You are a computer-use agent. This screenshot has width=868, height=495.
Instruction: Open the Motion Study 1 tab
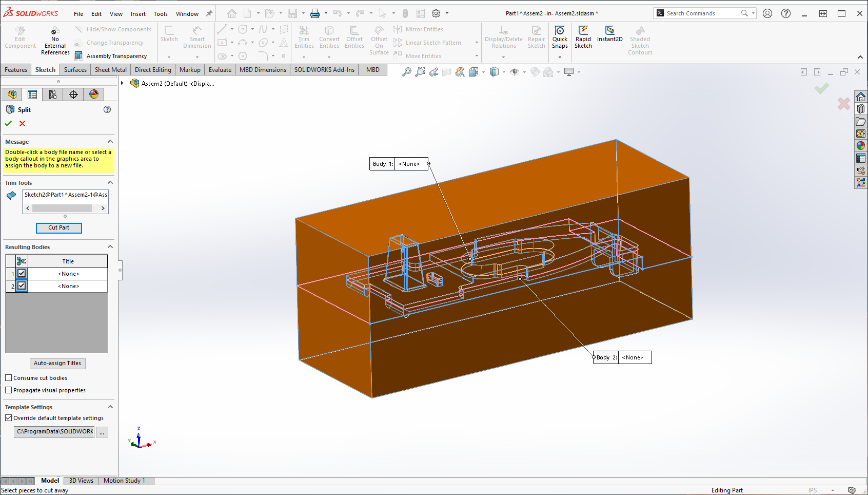point(124,481)
